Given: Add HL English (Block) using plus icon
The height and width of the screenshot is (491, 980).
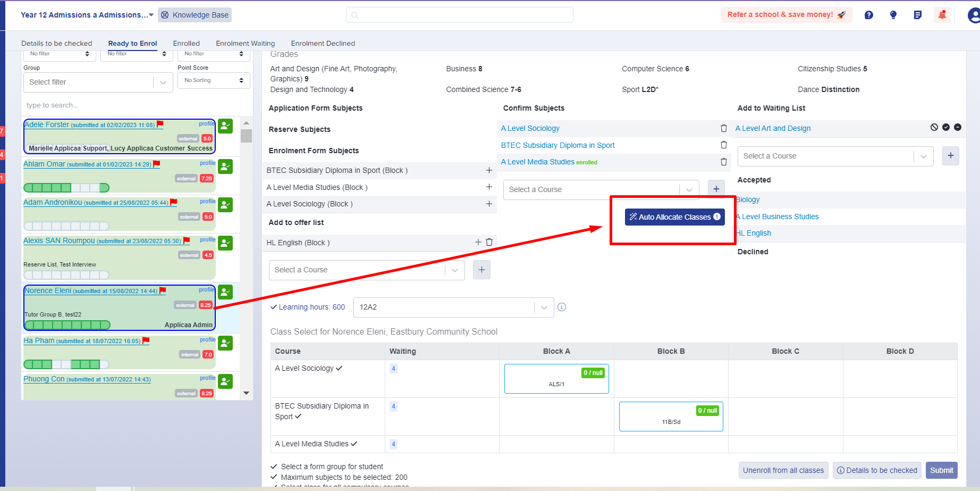Looking at the screenshot, I should (x=478, y=242).
